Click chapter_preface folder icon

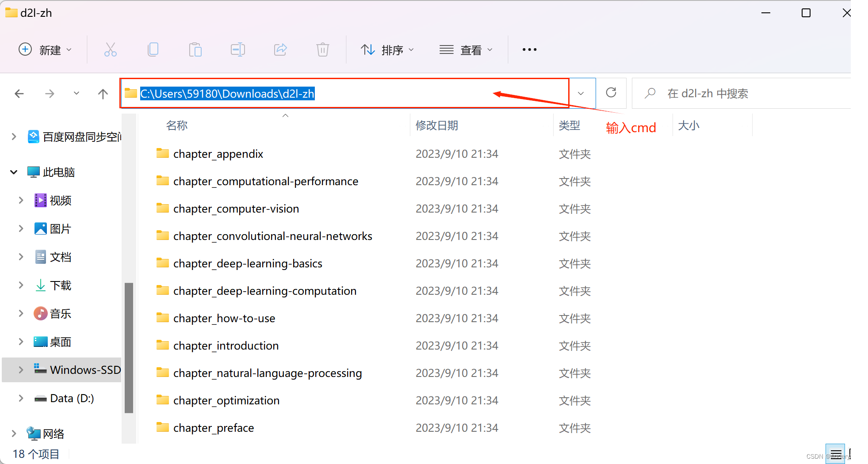point(163,427)
